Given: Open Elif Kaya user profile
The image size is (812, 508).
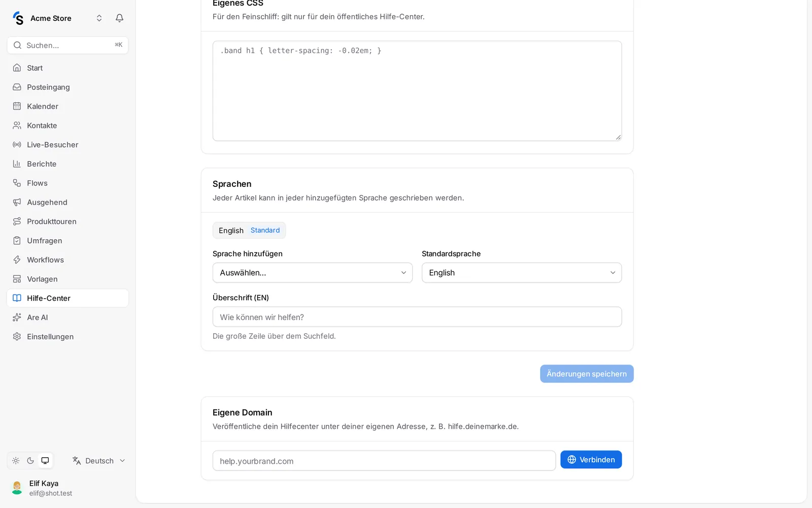Looking at the screenshot, I should pos(67,488).
